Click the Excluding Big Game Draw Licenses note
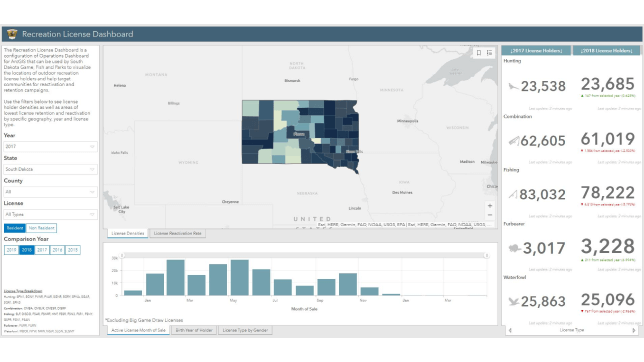The image size is (644, 362). (144, 320)
